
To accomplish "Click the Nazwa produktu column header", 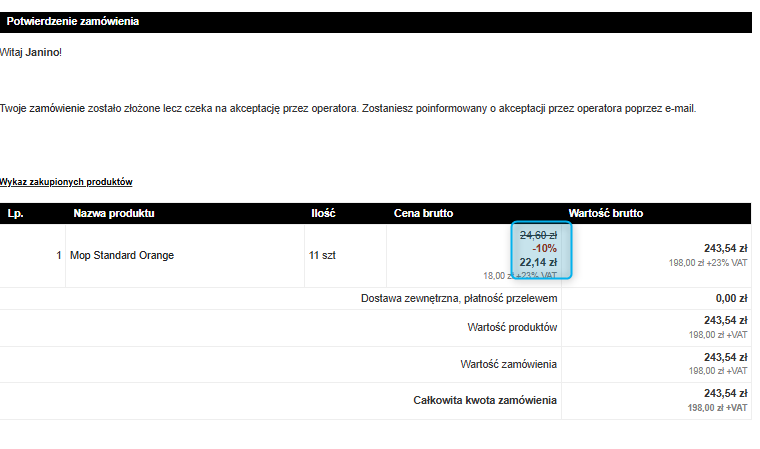I will [x=114, y=213].
